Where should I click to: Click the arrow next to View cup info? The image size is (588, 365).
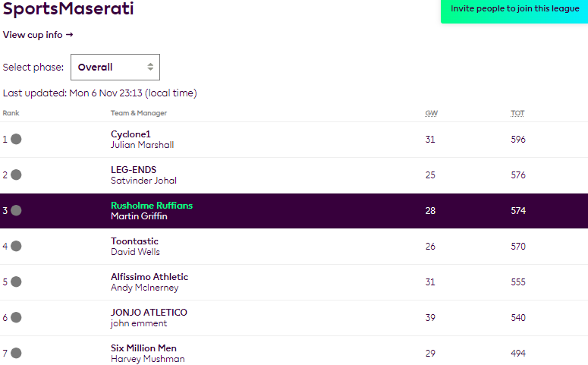click(69, 35)
